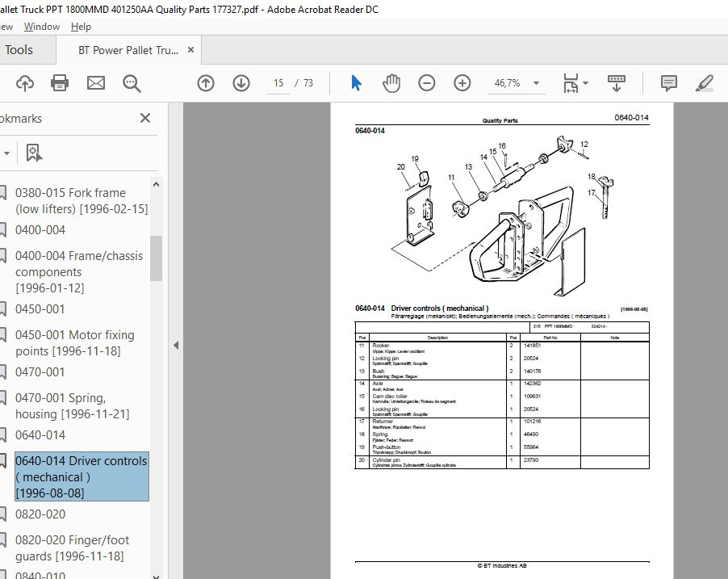Click the page number input field
728x579 pixels.
[278, 83]
